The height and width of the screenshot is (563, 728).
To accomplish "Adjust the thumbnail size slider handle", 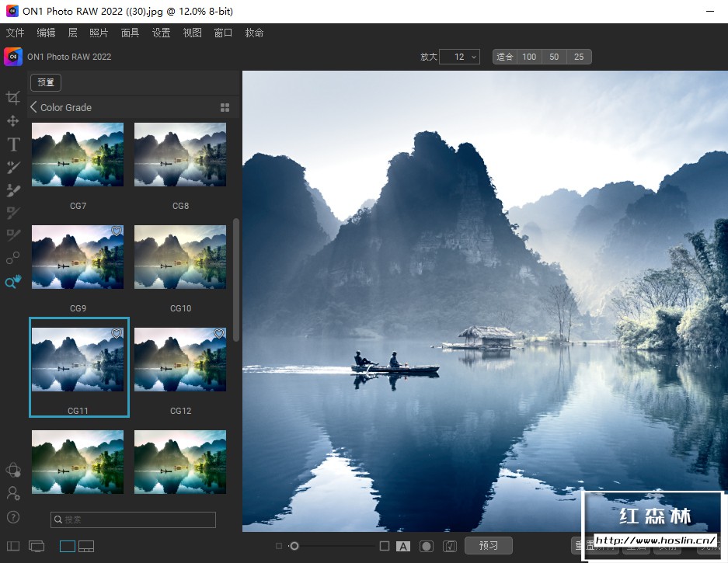I will 294,546.
